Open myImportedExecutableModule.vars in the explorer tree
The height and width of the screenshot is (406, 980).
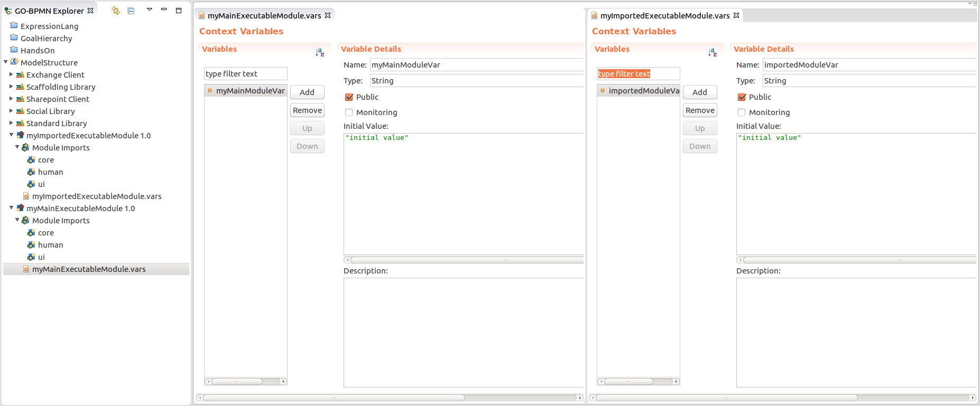pos(97,196)
